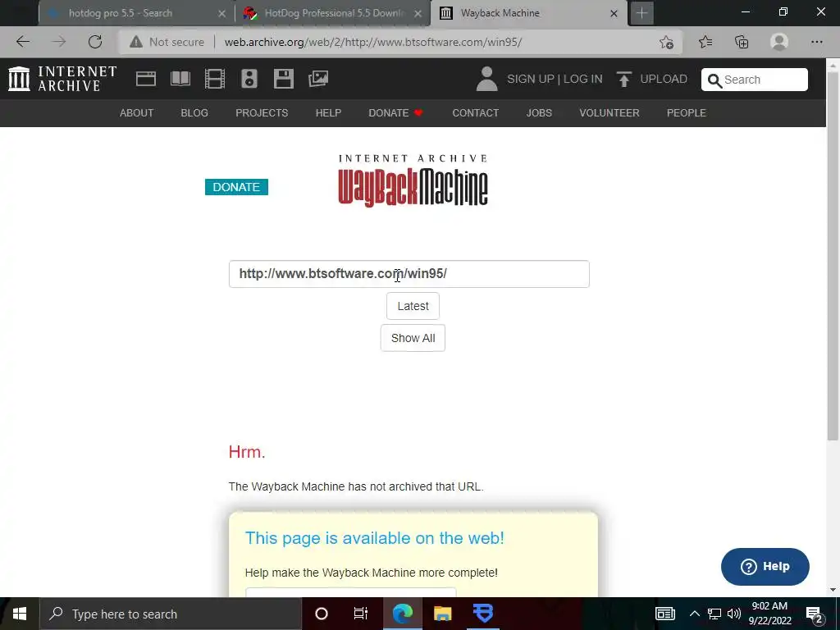Open the Internet Archive texts book icon
The height and width of the screenshot is (630, 840).
[x=180, y=79]
